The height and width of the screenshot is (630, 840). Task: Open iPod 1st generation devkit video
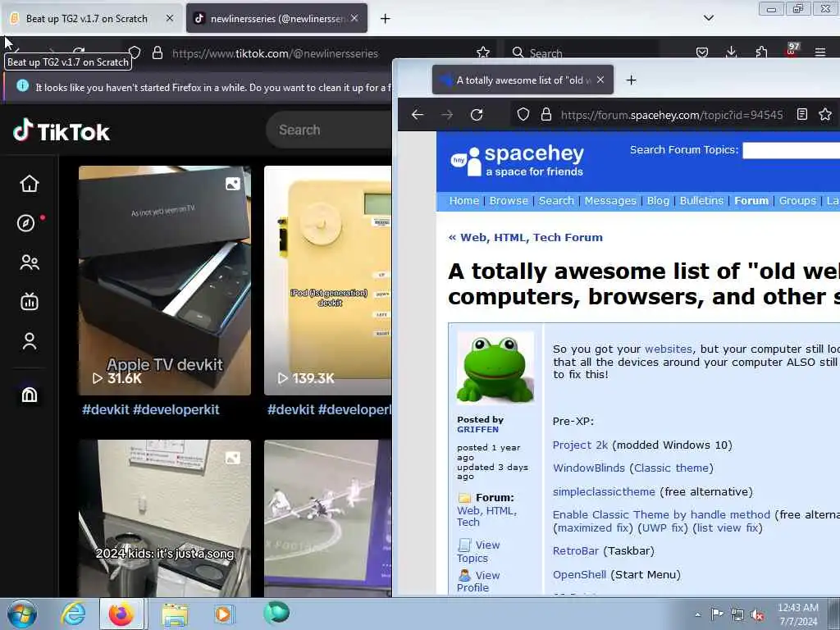pyautogui.click(x=328, y=281)
